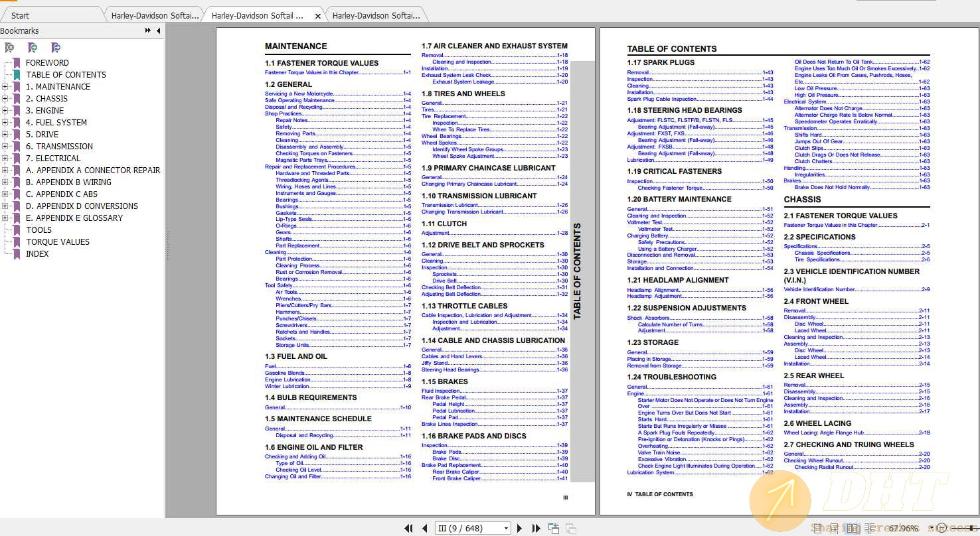Expand the 4. FUEL SYSTEM bookmark
This screenshot has height=536, width=980.
tap(5, 123)
